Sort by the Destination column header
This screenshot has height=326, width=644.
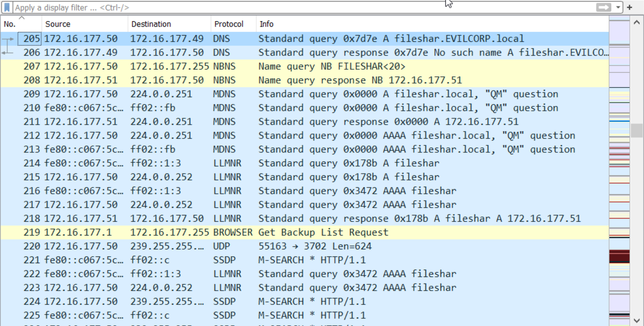pyautogui.click(x=169, y=24)
